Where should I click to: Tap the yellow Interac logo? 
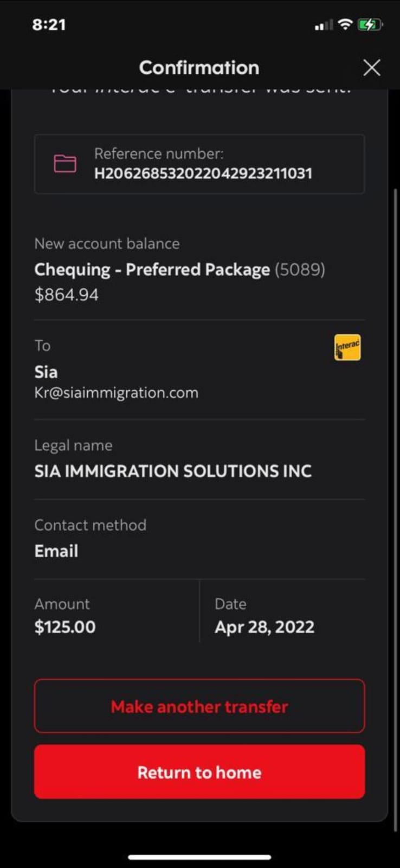[347, 347]
